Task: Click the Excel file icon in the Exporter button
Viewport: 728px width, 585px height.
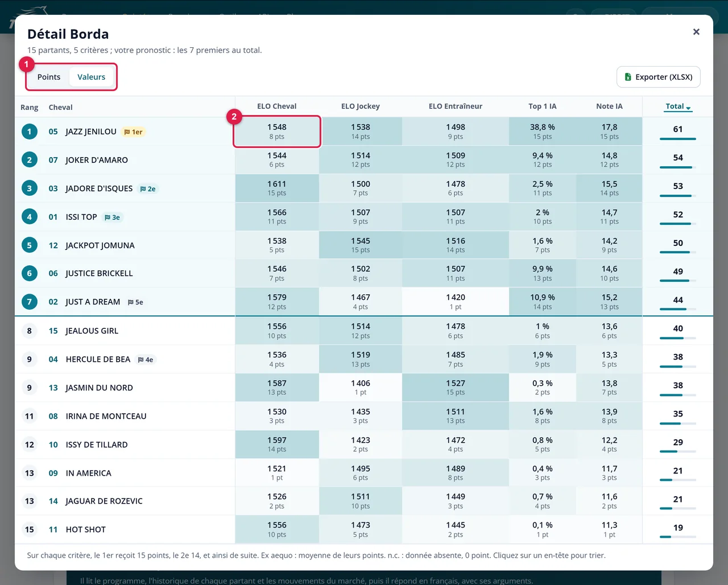Action: [x=628, y=77]
